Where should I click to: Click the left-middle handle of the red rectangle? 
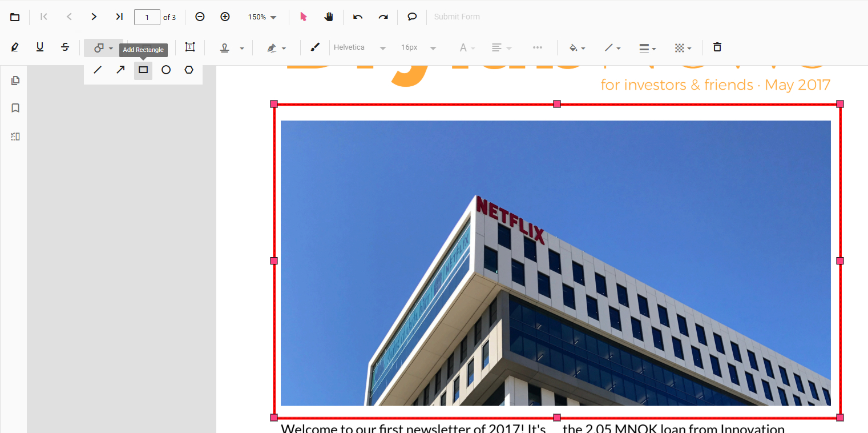[274, 260]
